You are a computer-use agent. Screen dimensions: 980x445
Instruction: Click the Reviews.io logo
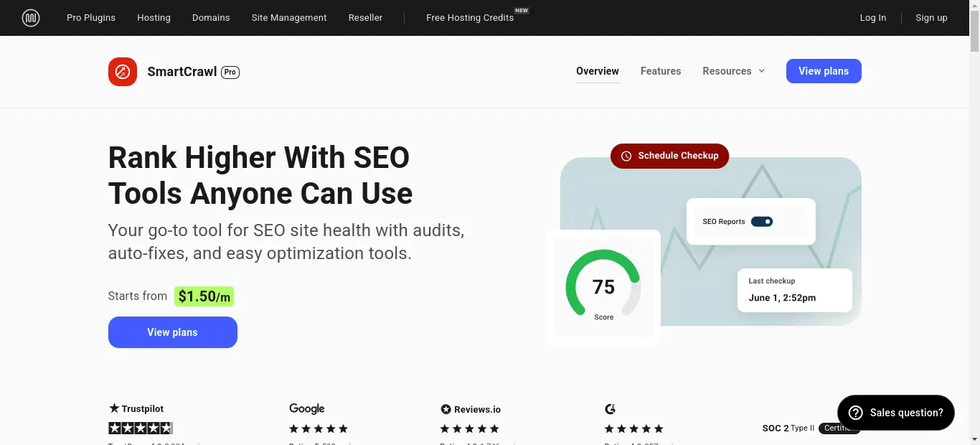pyautogui.click(x=471, y=409)
